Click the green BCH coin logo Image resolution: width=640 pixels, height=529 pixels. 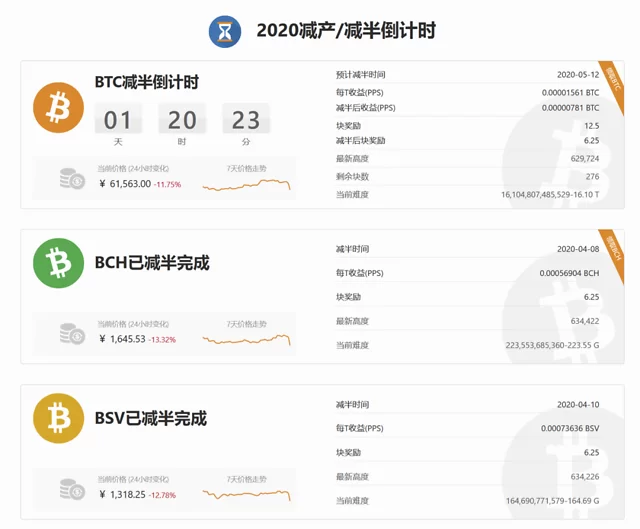coord(58,263)
